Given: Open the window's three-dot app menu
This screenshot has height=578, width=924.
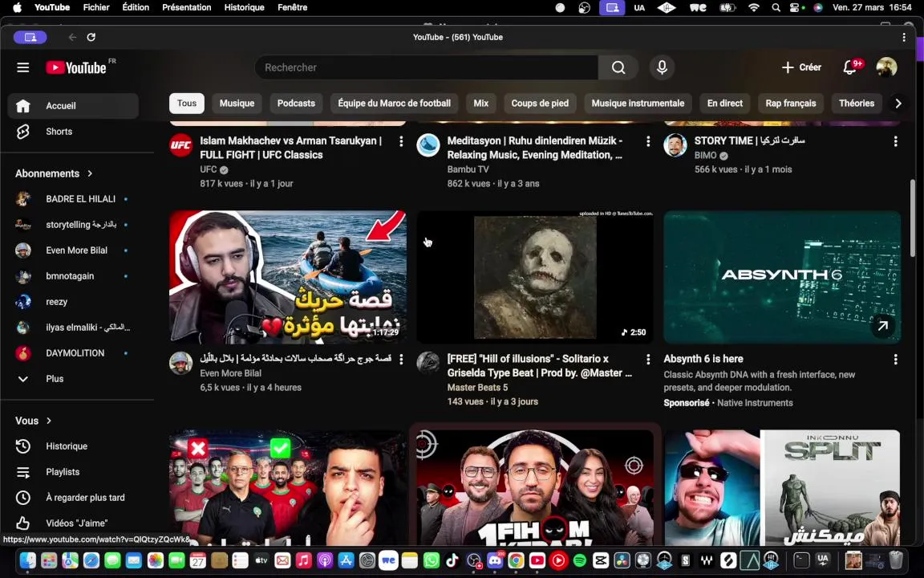Looking at the screenshot, I should (904, 37).
